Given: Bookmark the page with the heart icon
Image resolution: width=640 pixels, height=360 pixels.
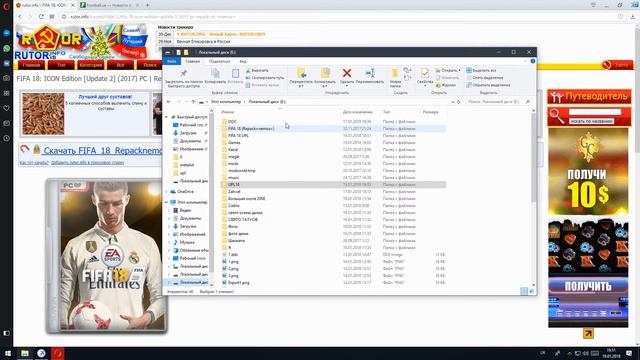Looking at the screenshot, I should click(620, 17).
